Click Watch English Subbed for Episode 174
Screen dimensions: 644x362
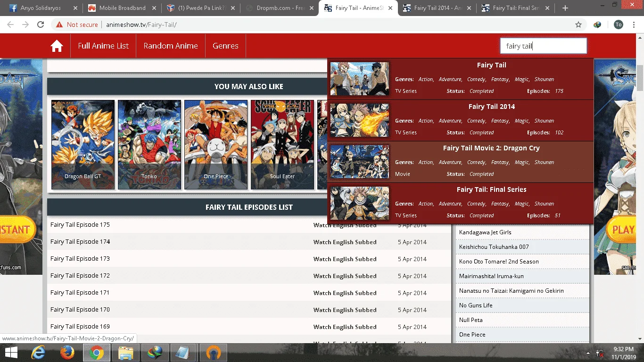(x=345, y=242)
